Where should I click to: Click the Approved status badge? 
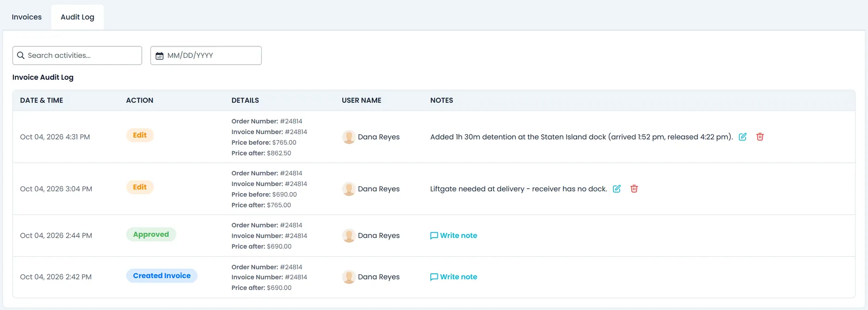151,234
